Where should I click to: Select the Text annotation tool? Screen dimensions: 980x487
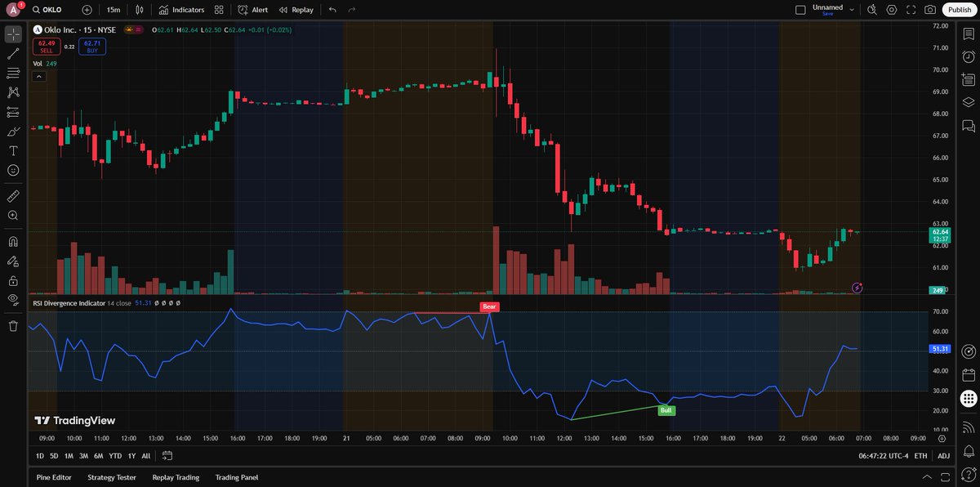click(x=13, y=150)
